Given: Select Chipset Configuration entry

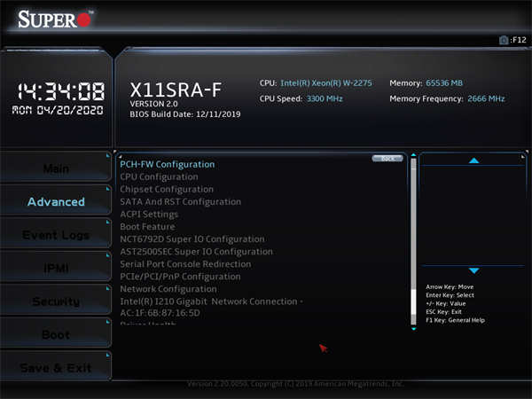Looking at the screenshot, I should coord(167,190).
